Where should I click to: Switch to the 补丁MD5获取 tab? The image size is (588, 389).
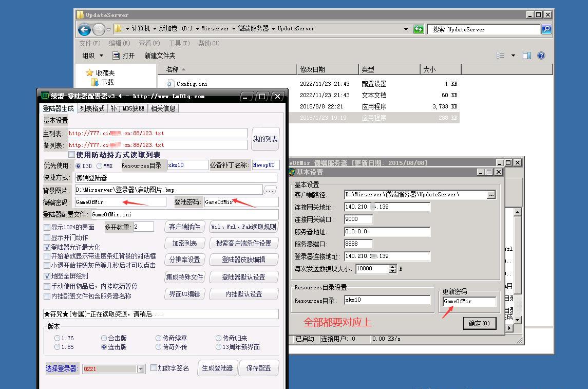click(127, 108)
